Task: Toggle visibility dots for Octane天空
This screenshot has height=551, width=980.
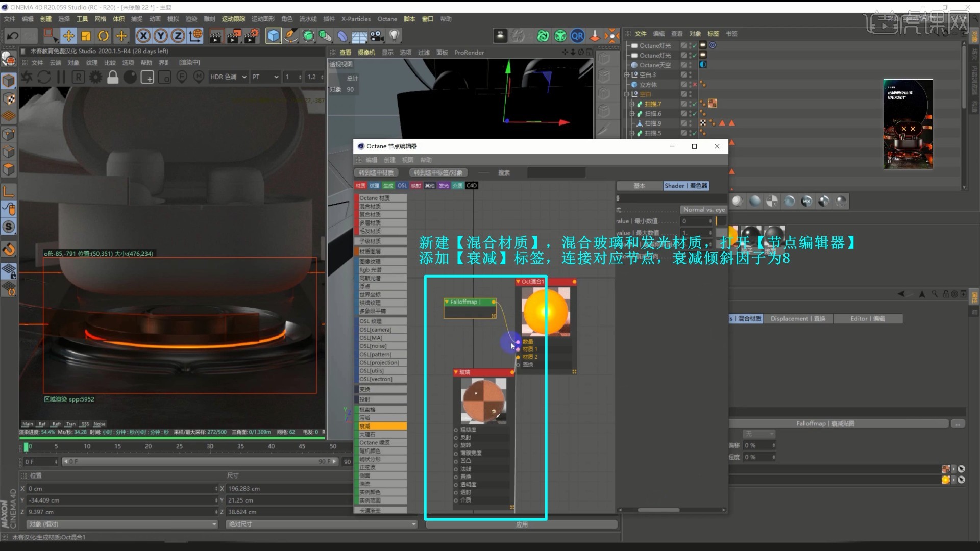Action: (690, 65)
